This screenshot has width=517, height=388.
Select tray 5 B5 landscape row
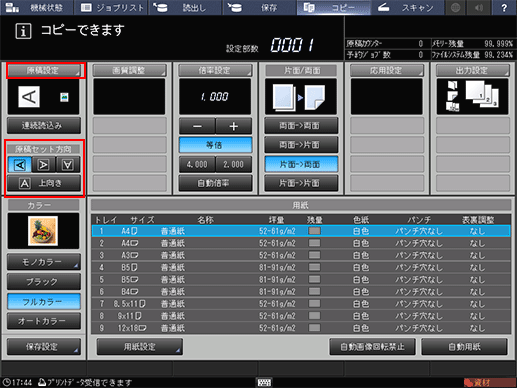click(x=301, y=279)
